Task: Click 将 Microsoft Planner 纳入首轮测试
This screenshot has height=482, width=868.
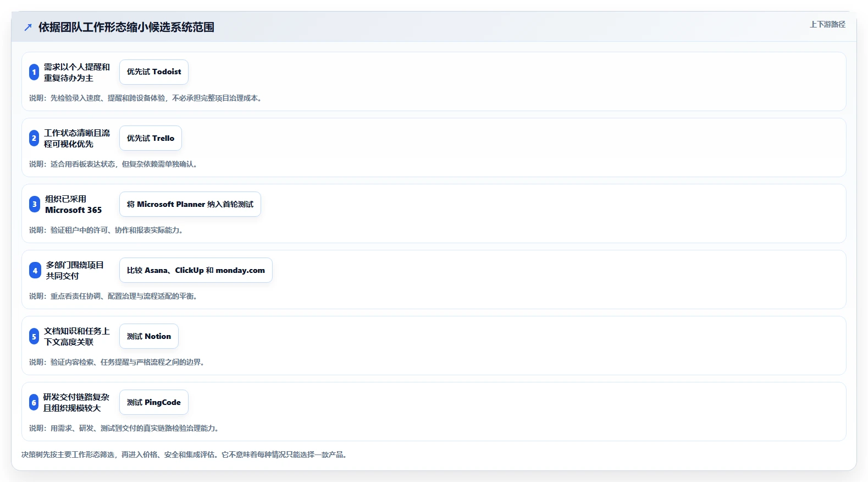Action: [x=190, y=204]
